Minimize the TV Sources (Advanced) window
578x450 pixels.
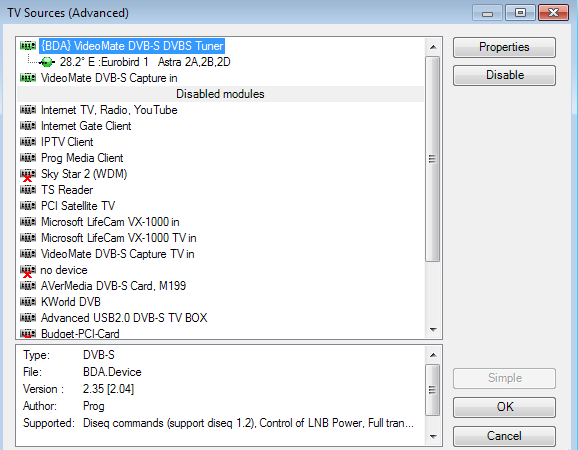click(487, 13)
